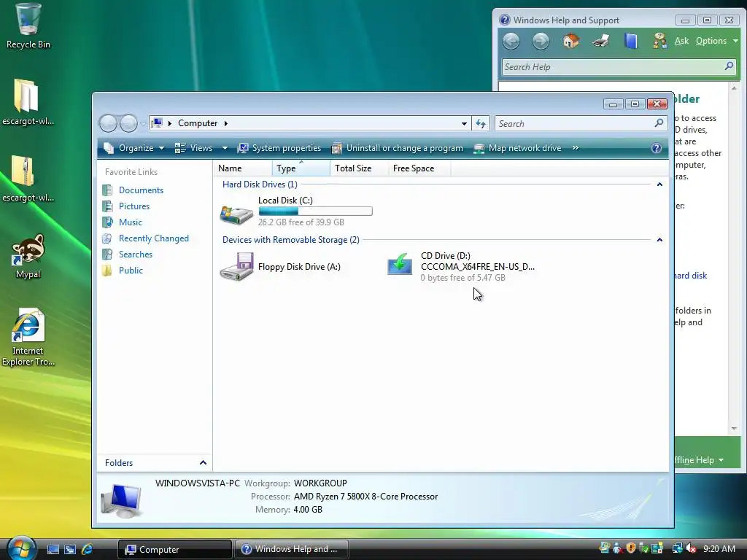Open the Recycle Bin desktop icon

[x=28, y=26]
